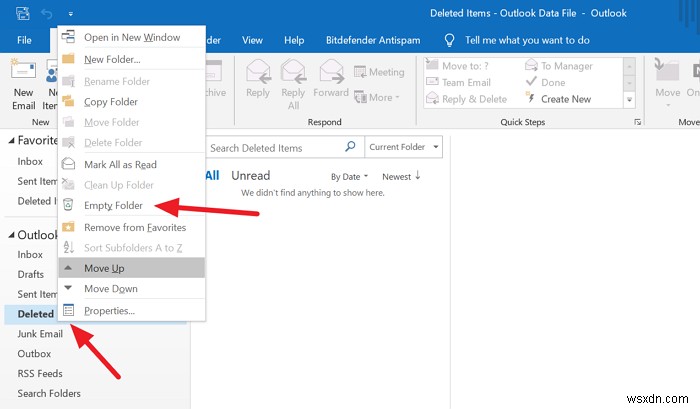Select Inbox under Favorites
The width and height of the screenshot is (700, 409).
(30, 161)
